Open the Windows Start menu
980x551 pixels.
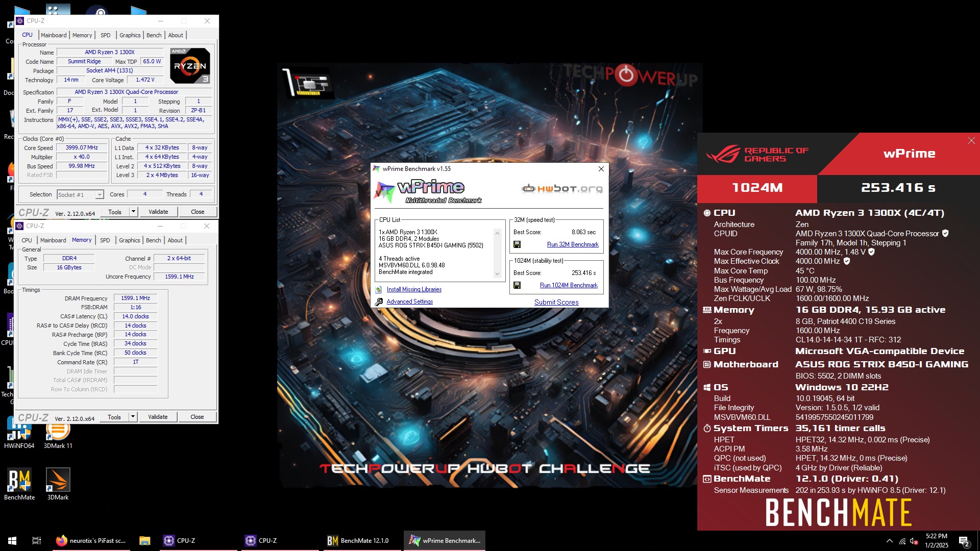pyautogui.click(x=12, y=541)
